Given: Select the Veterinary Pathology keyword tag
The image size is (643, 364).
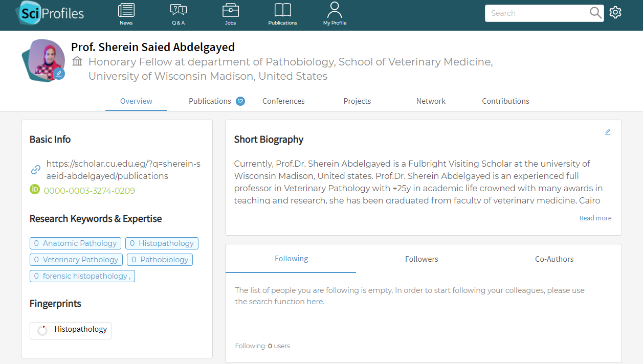Looking at the screenshot, I should [x=76, y=260].
